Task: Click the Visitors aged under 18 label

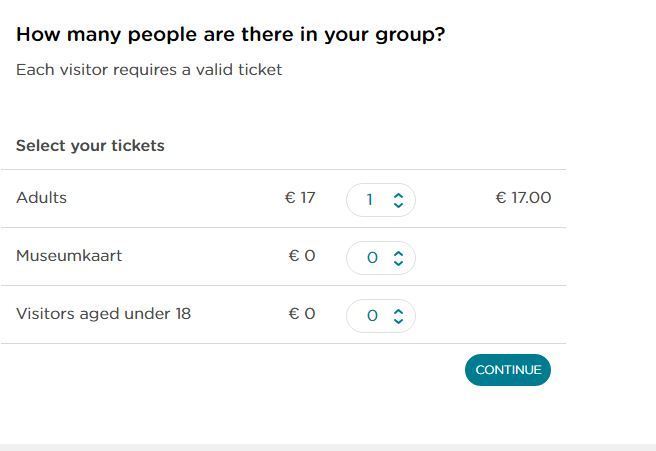Action: click(x=103, y=314)
